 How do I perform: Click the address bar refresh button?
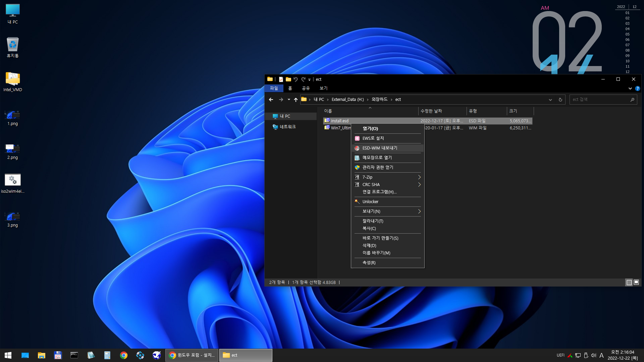point(560,100)
